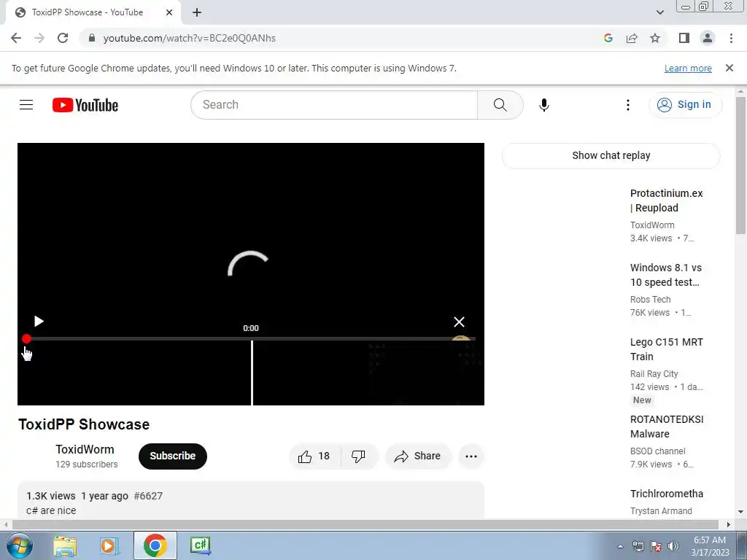Viewport: 747px width, 560px height.
Task: Launch Windows Media Player taskbar icon
Action: coord(109,545)
